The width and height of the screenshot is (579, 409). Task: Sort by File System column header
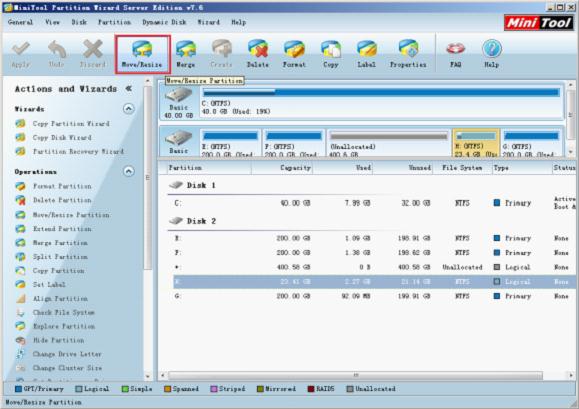(x=462, y=168)
